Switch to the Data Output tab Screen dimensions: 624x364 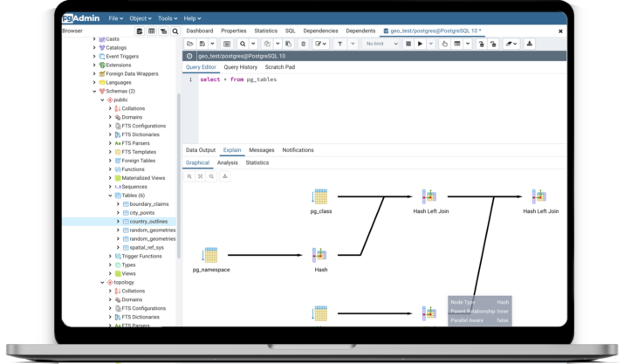201,150
